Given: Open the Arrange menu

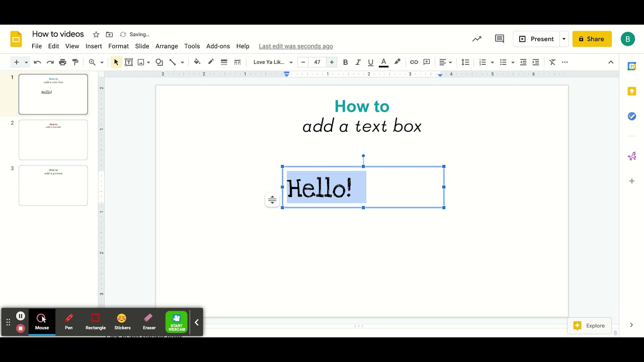Looking at the screenshot, I should tap(167, 46).
